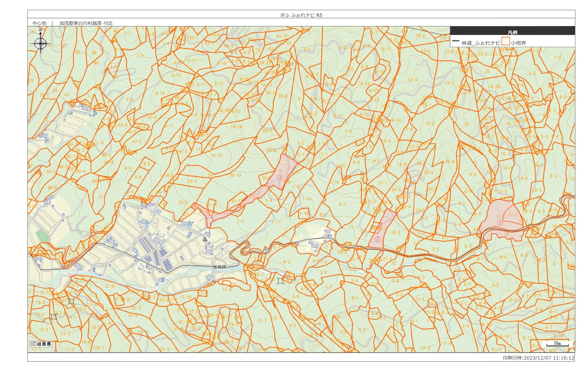Select the 林道 line symbol in the legend
The image size is (588, 369).
(455, 41)
